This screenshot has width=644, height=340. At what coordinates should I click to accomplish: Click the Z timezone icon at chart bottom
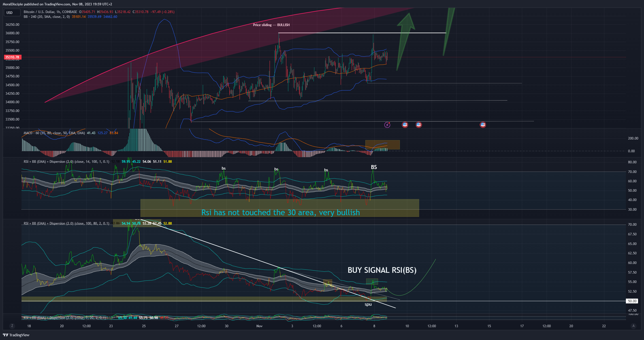pyautogui.click(x=12, y=326)
